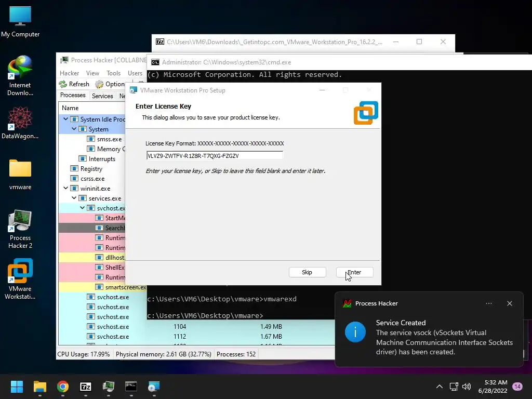Switch to Command Prompt in the taskbar
Viewport: 532px width, 399px height.
(131, 387)
